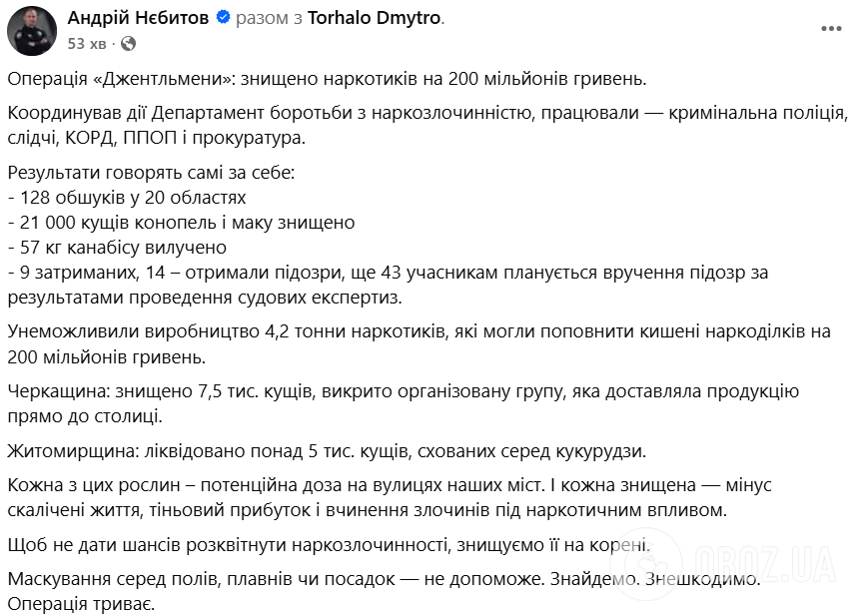
Task: Click the final line Операція триває
Action: coord(80,603)
